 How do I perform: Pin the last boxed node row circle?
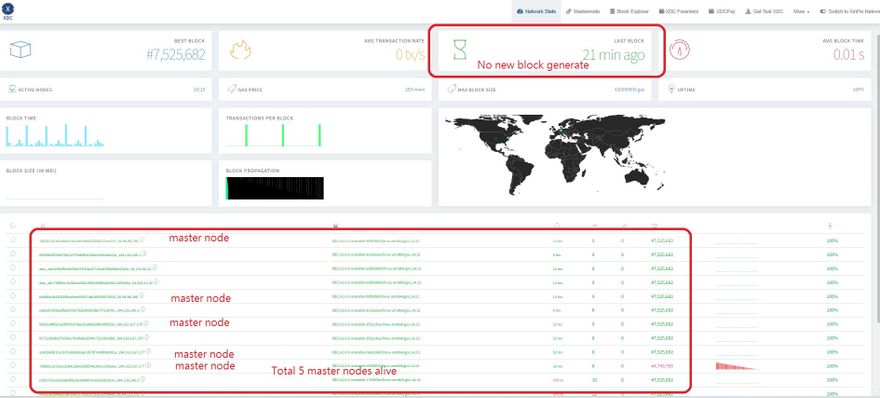[13, 379]
